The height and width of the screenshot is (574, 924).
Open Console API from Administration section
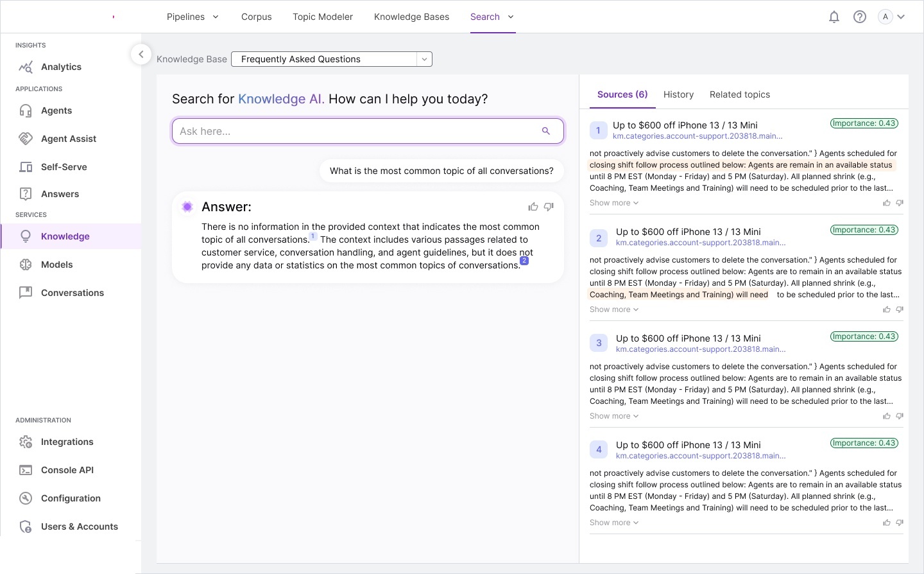[x=67, y=470]
